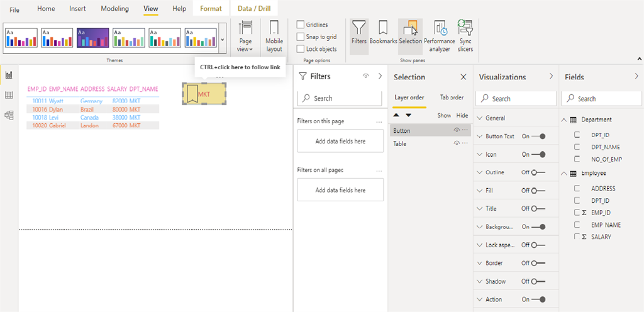Screen dimensions: 644x312
Task: Enable the Gridlines checkbox
Action: (x=301, y=25)
